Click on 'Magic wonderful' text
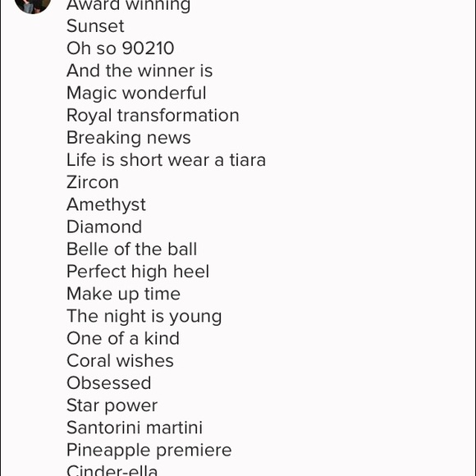Screen dimensions: 476x476 136,94
